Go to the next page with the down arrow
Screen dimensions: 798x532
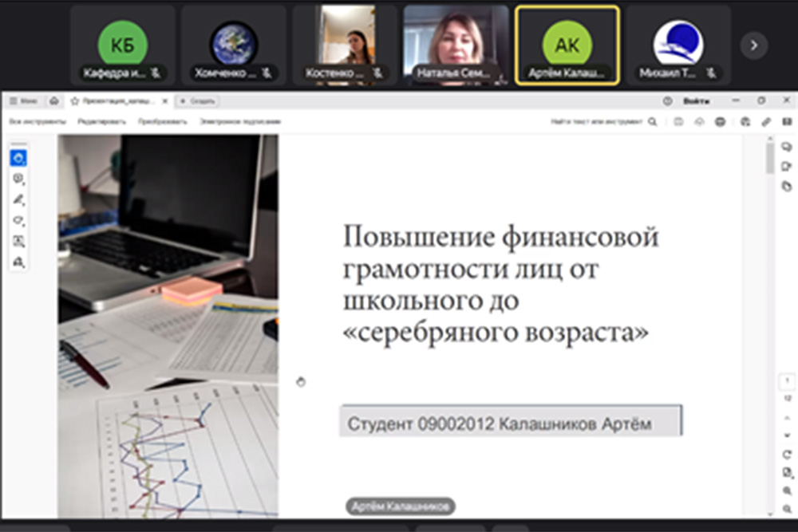point(787,435)
